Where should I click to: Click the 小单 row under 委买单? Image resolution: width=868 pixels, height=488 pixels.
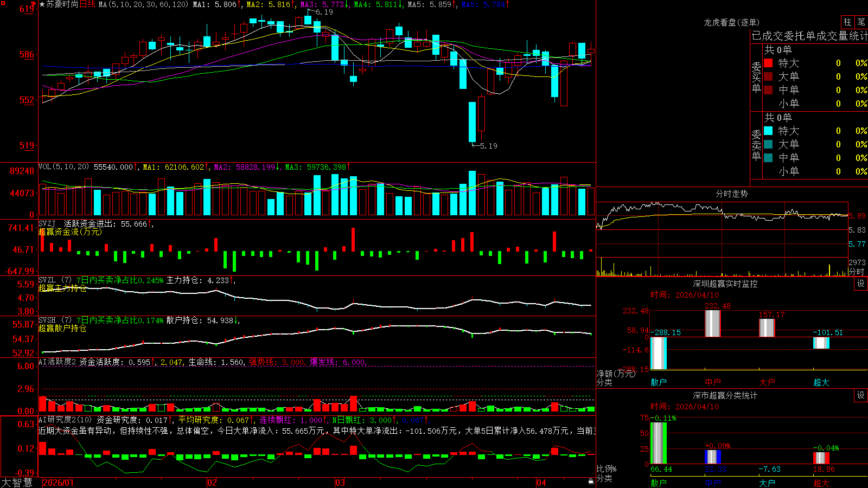(815, 104)
